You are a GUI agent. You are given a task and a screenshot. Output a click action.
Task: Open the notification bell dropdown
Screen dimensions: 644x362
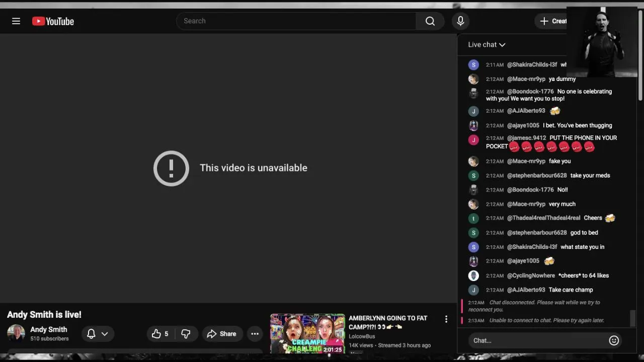[98, 334]
